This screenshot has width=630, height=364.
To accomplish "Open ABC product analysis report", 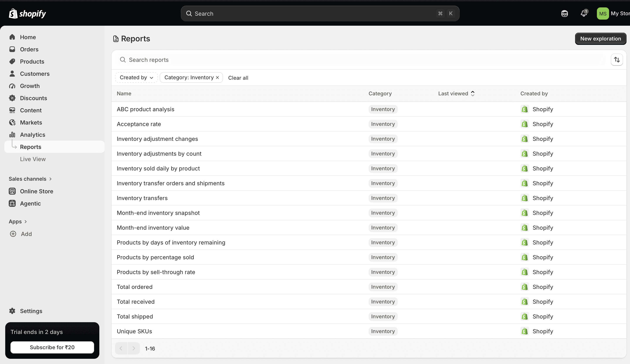I will click(x=146, y=110).
